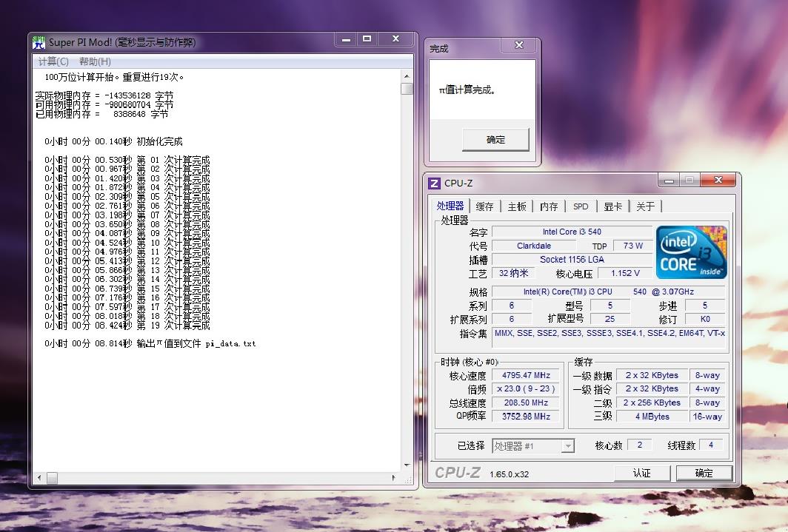
Task: Click the instruction set MMX, SSE list
Action: pyautogui.click(x=609, y=337)
